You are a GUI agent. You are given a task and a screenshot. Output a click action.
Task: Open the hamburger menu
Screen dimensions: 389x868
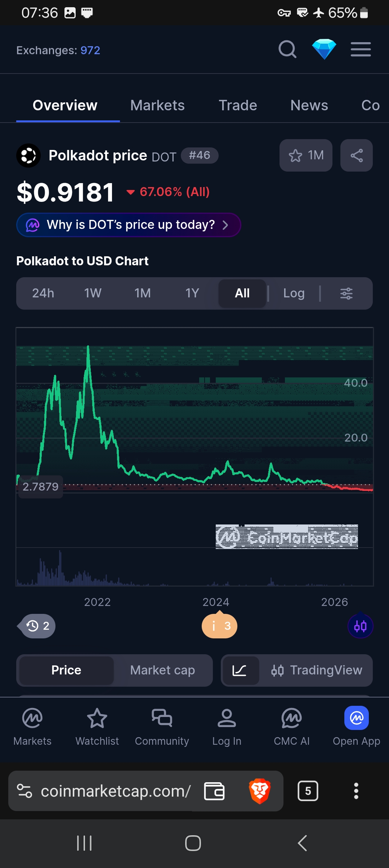[361, 49]
